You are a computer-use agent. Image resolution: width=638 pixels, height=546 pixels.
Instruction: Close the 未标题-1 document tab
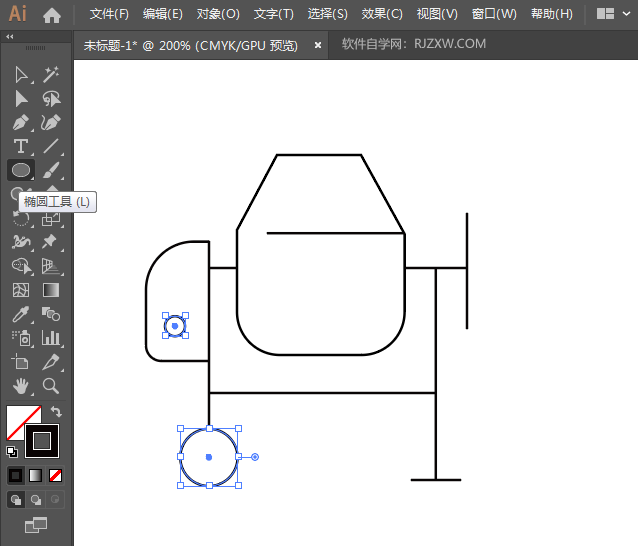pos(318,45)
